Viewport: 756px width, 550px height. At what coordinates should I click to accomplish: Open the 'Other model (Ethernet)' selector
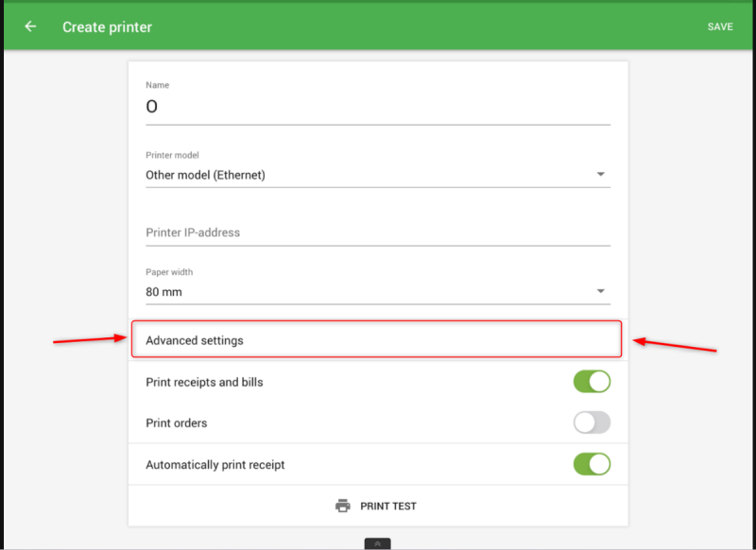pyautogui.click(x=369, y=175)
